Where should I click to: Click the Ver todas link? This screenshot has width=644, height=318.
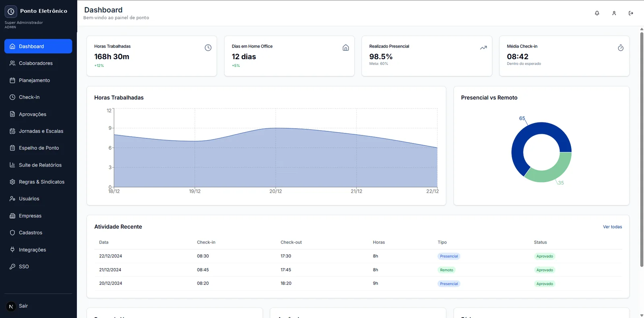(612, 227)
